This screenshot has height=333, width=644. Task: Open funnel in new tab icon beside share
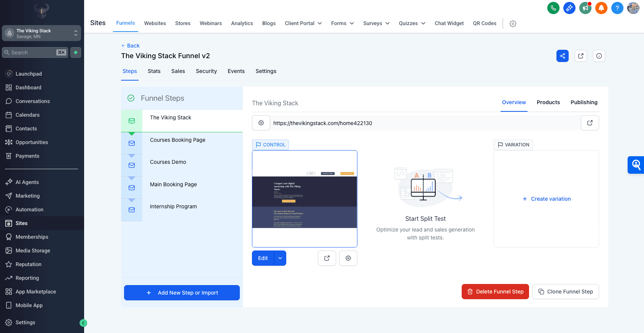pyautogui.click(x=580, y=56)
